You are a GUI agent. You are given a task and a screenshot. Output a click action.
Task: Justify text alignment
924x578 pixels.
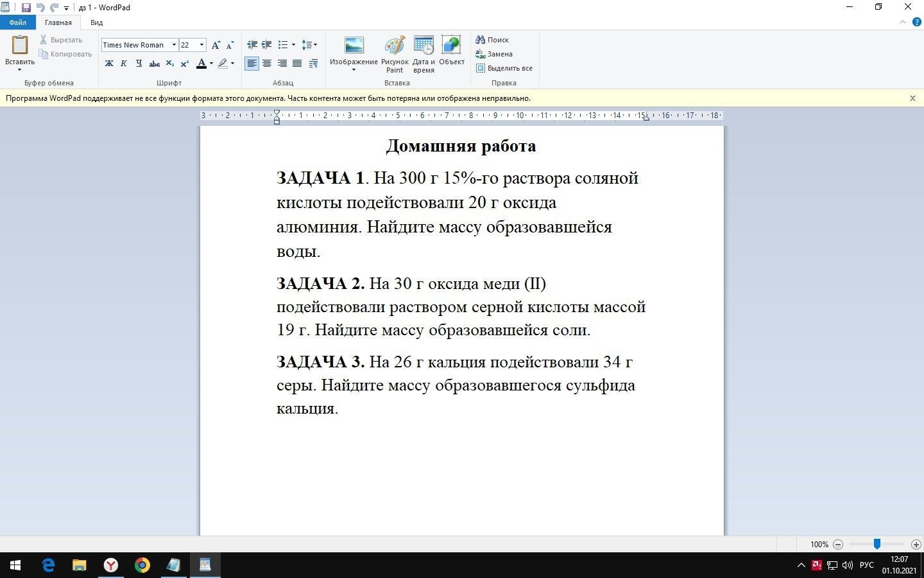pos(297,63)
